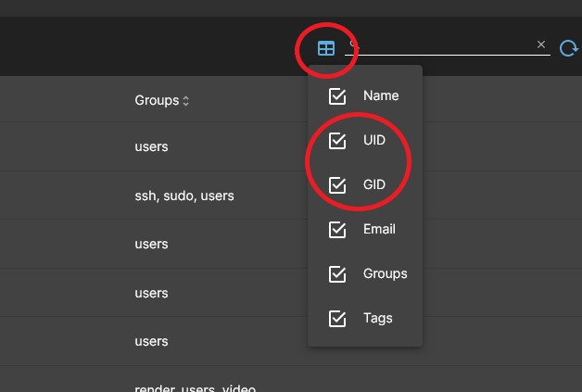Uncheck the Groups column checkbox
Viewport: 582px width, 392px height.
tap(337, 273)
